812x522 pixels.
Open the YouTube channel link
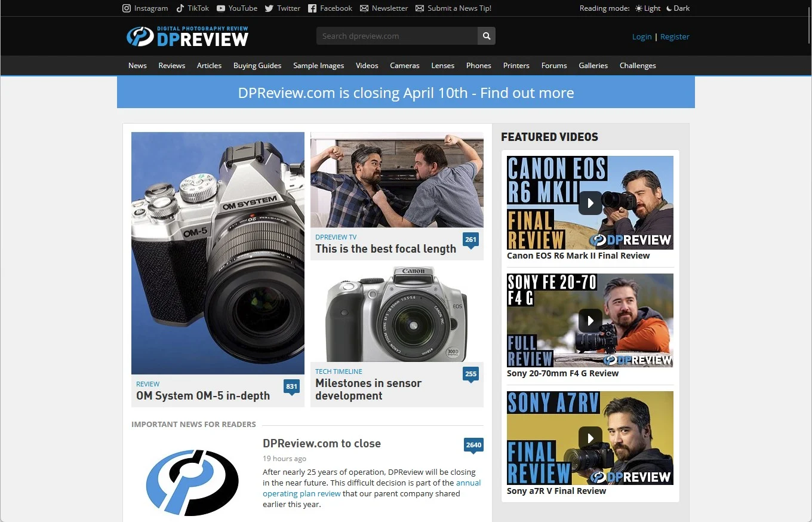click(x=237, y=8)
